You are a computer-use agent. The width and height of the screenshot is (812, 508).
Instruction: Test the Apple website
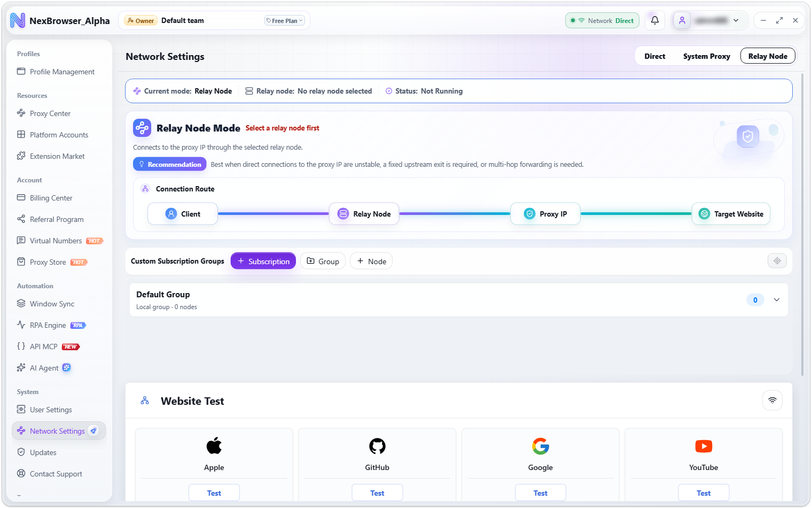click(214, 492)
